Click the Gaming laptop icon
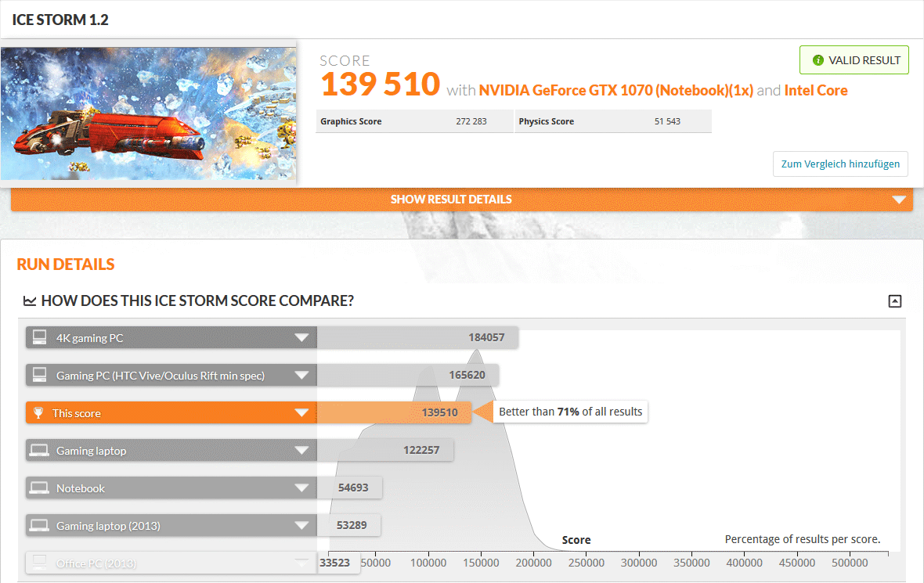The image size is (924, 583). click(x=39, y=451)
